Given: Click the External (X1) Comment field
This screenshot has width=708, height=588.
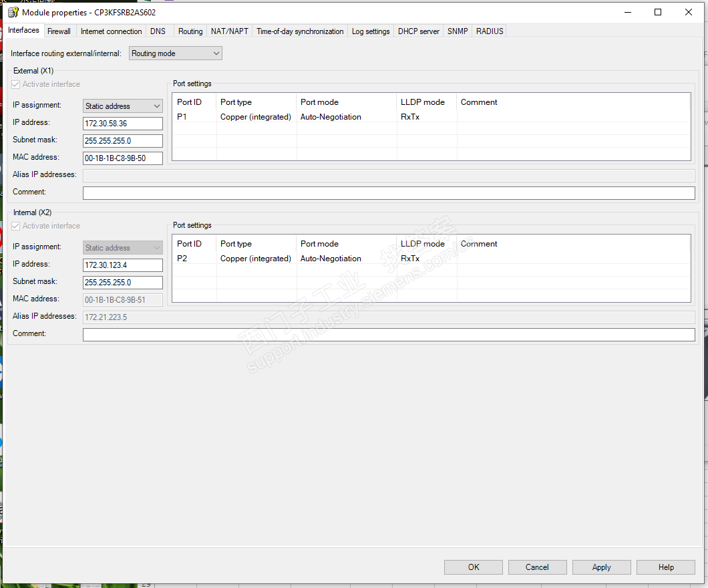Looking at the screenshot, I should tap(389, 193).
